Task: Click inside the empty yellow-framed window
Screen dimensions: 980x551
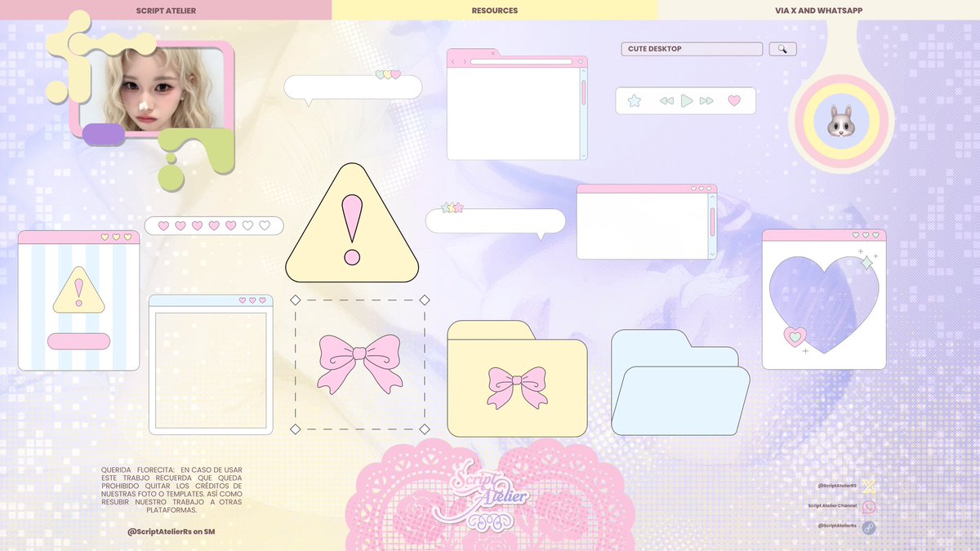Action: pos(211,370)
